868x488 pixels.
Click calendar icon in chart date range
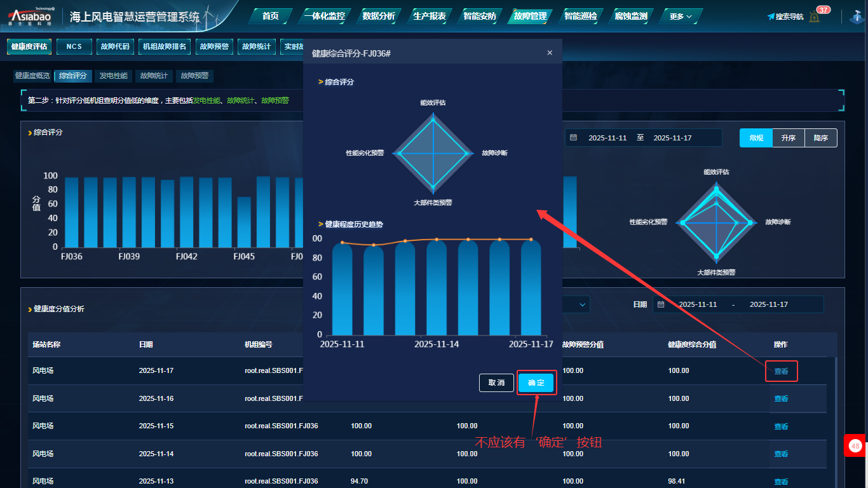tap(573, 138)
